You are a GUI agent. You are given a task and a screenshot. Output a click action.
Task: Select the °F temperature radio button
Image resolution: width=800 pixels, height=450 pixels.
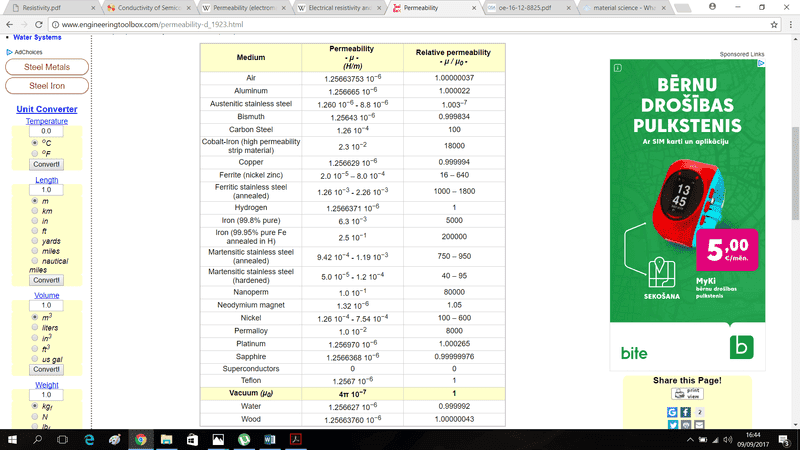pyautogui.click(x=35, y=153)
